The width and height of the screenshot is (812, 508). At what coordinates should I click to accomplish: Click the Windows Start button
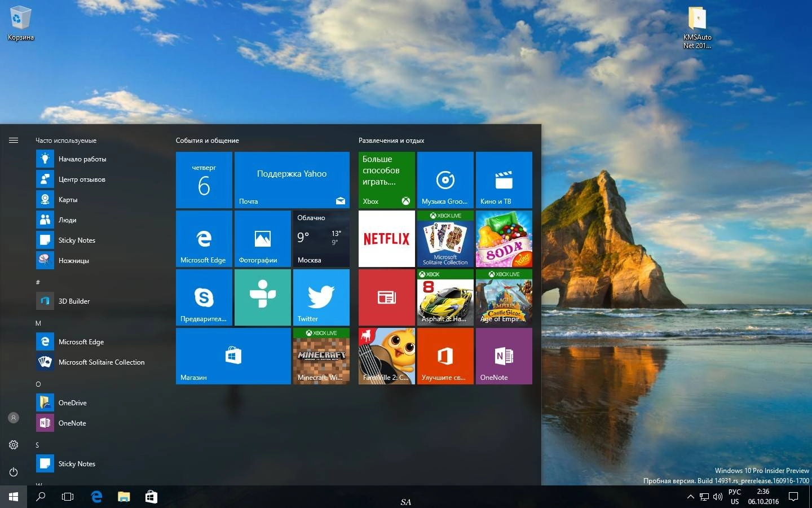14,497
